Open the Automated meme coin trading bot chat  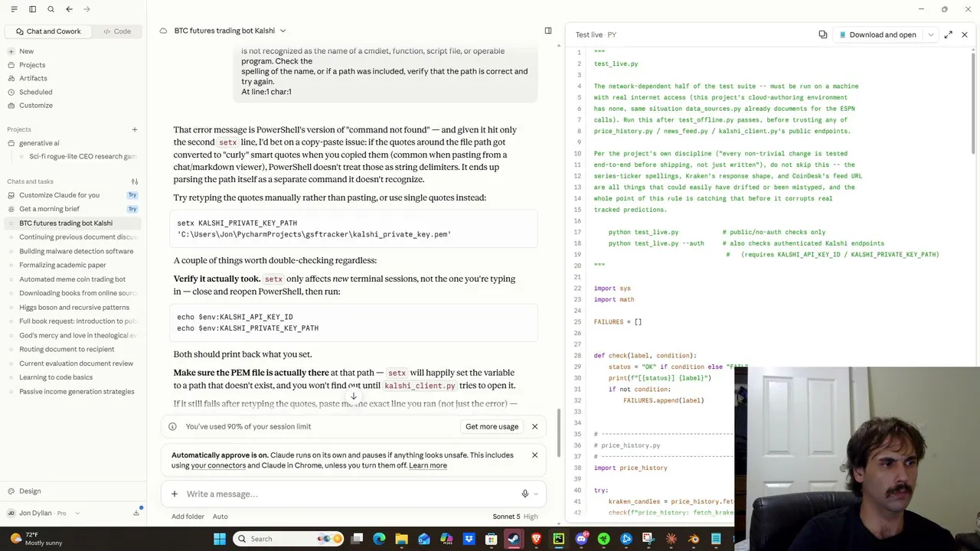(x=73, y=279)
